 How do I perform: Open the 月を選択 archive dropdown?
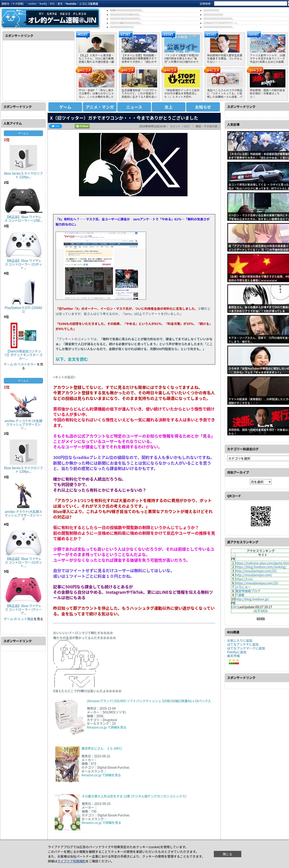point(260,482)
